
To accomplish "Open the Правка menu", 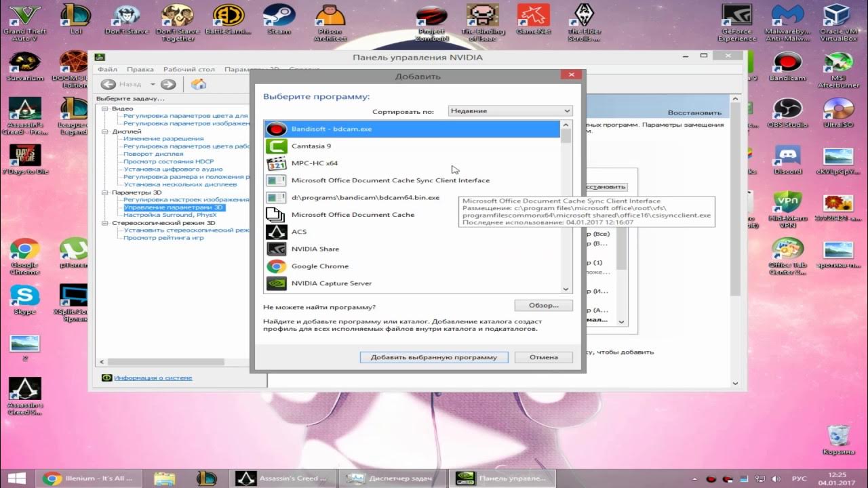I will [140, 69].
